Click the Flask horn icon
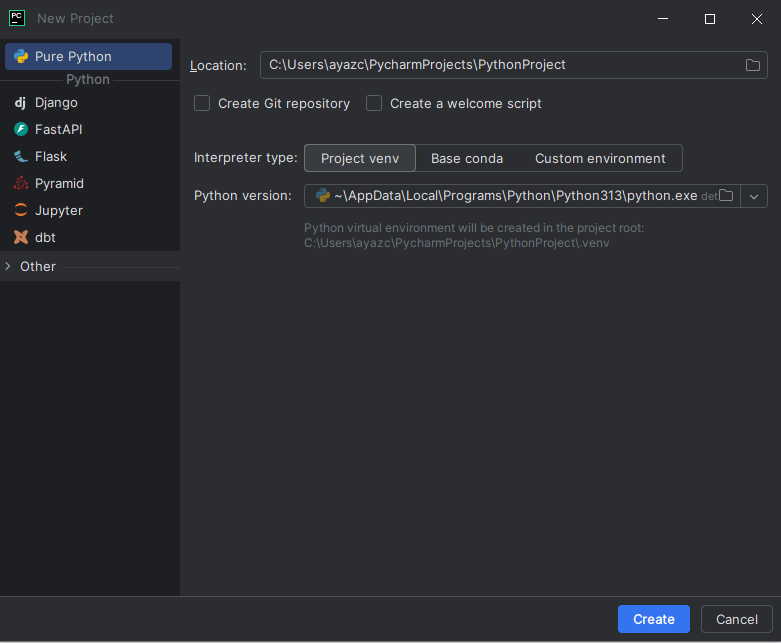Screen dimensions: 781x643 20,156
